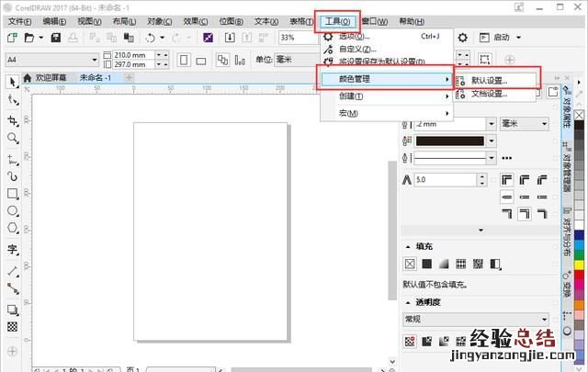
Task: Choose Bitmap Pattern Fill under 填充
Action: tap(478, 264)
